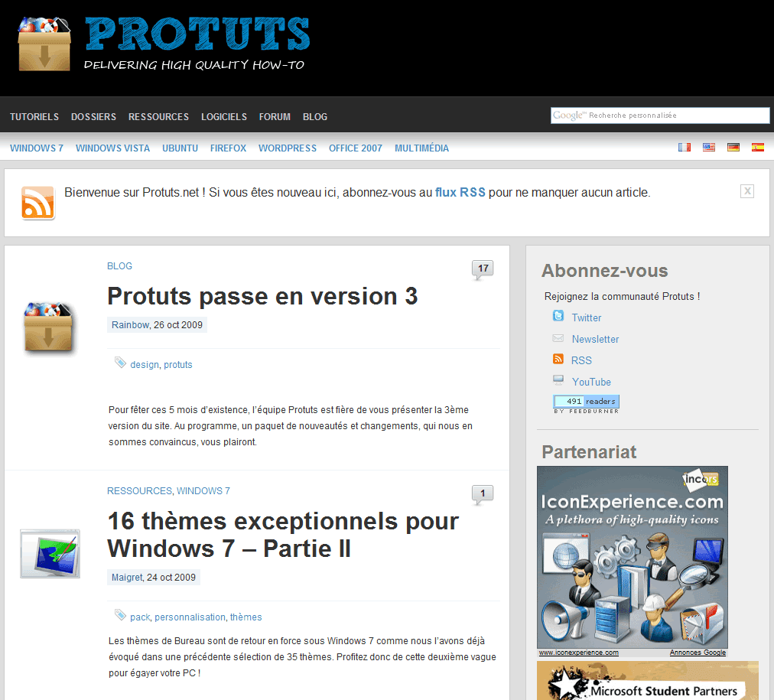Open the RSS text link in sidebar
Screen dimensions: 774x700
point(581,360)
